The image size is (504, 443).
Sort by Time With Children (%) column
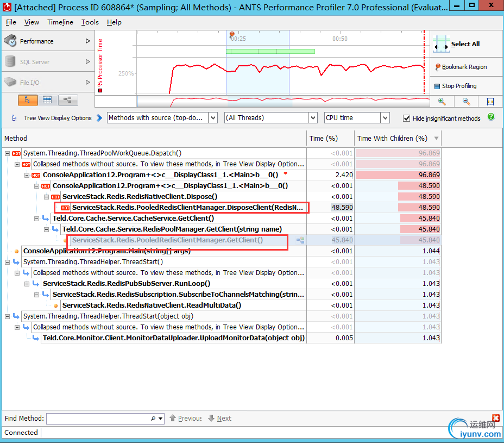coord(398,139)
